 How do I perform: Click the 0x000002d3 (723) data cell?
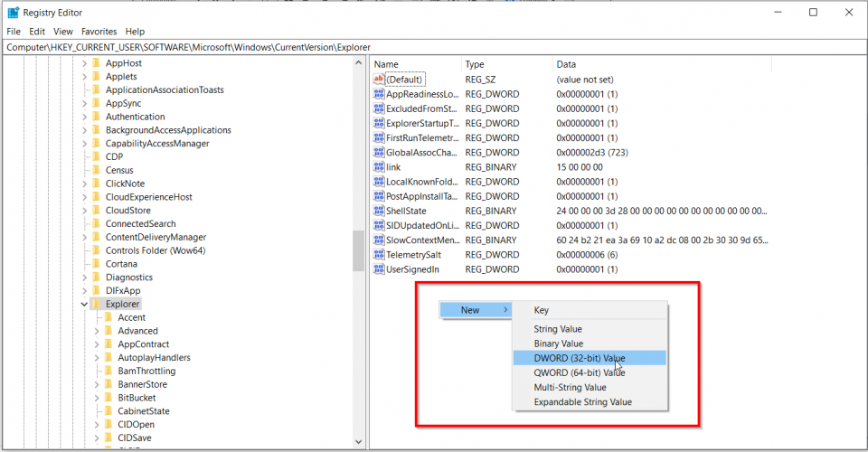tap(592, 152)
